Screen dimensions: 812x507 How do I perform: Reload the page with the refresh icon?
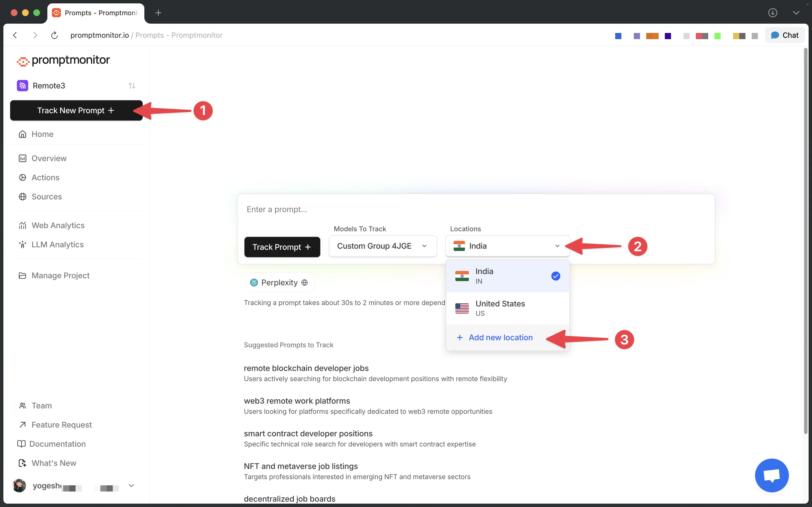[x=54, y=35]
